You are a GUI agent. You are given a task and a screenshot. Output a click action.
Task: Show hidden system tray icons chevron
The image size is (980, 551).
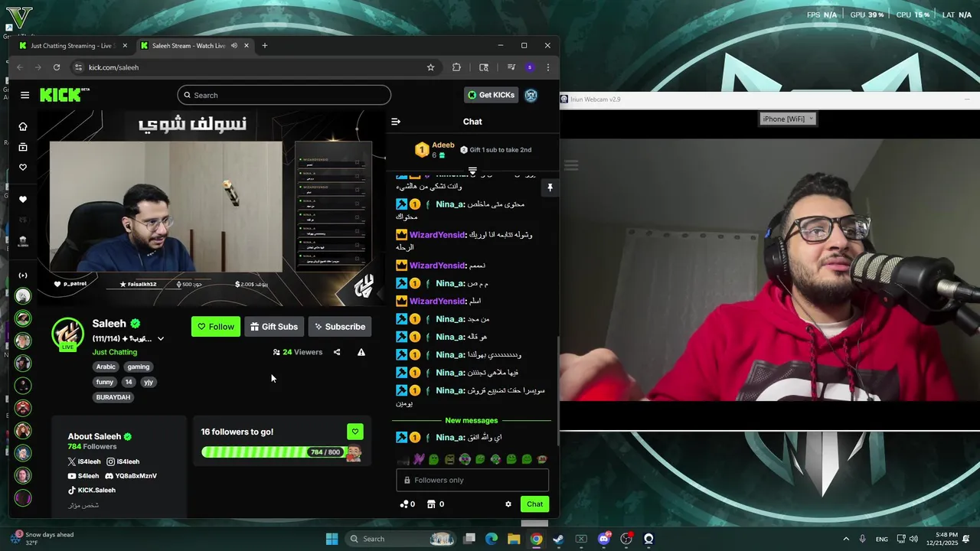pos(846,539)
